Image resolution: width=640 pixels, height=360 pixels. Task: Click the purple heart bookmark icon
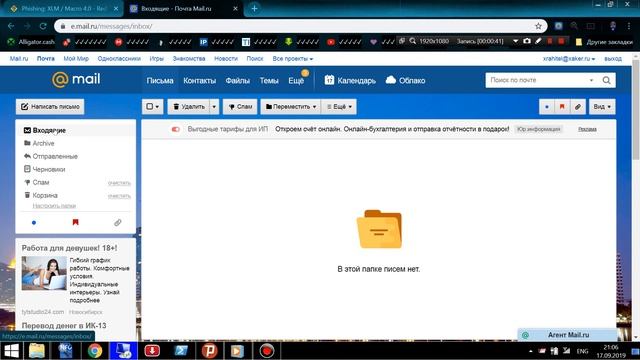tap(373, 42)
